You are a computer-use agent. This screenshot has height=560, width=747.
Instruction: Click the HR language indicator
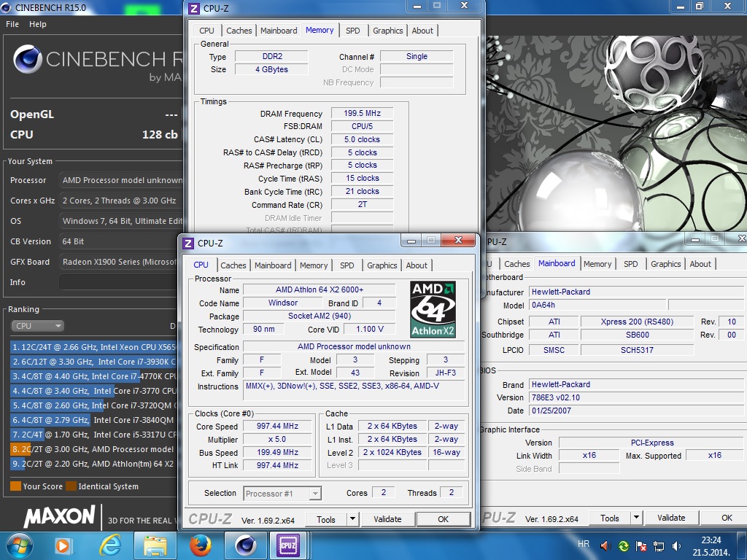coord(583,544)
